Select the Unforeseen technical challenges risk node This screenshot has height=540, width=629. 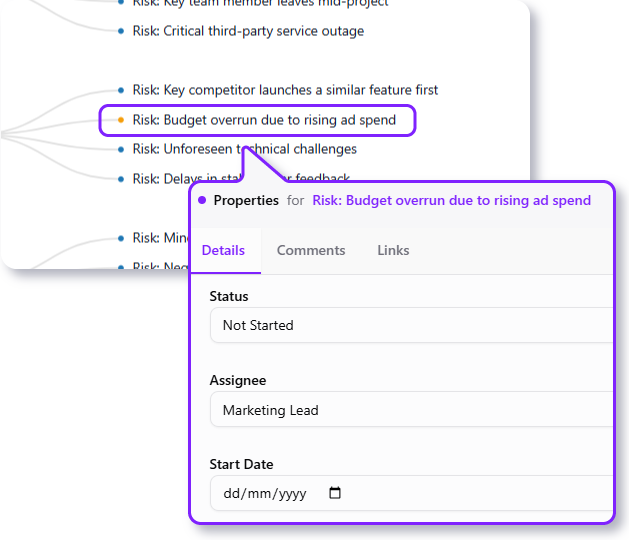click(244, 149)
